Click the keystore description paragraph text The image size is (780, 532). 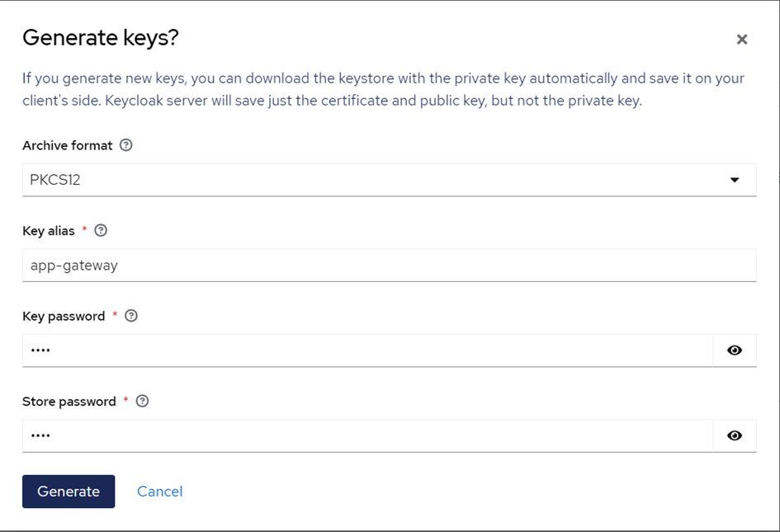pos(383,90)
